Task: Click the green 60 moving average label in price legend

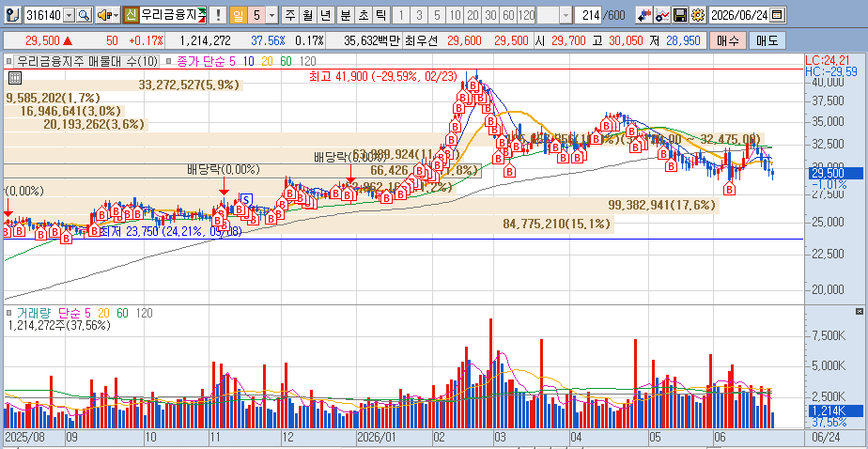Action: [286, 61]
